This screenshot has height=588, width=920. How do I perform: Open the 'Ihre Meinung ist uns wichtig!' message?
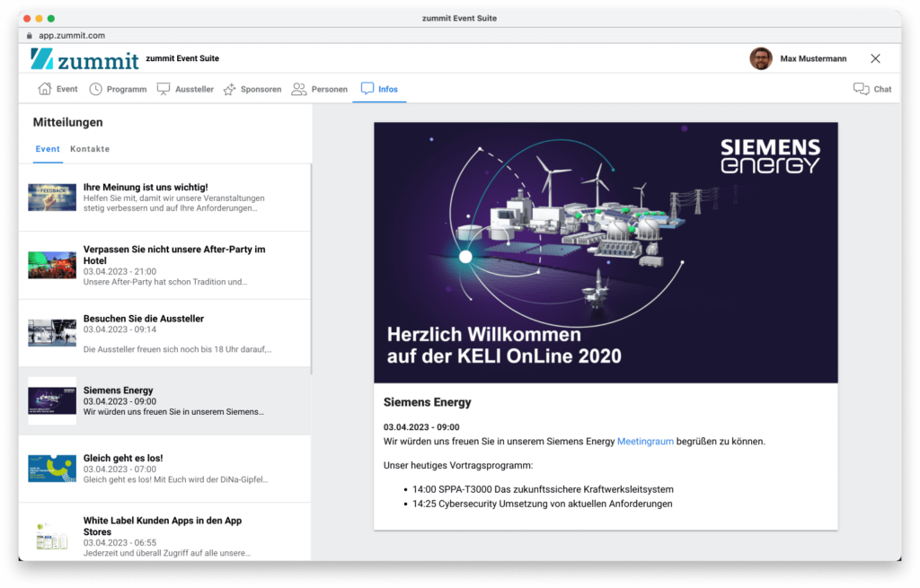click(165, 197)
